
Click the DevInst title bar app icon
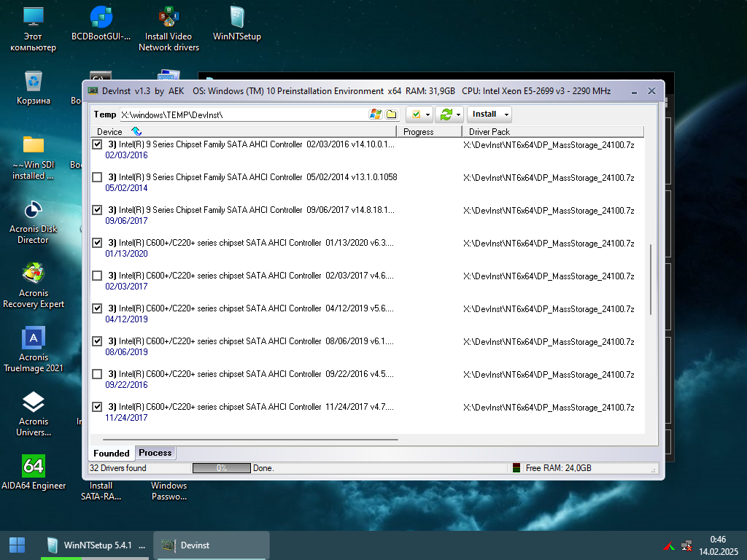coord(93,90)
